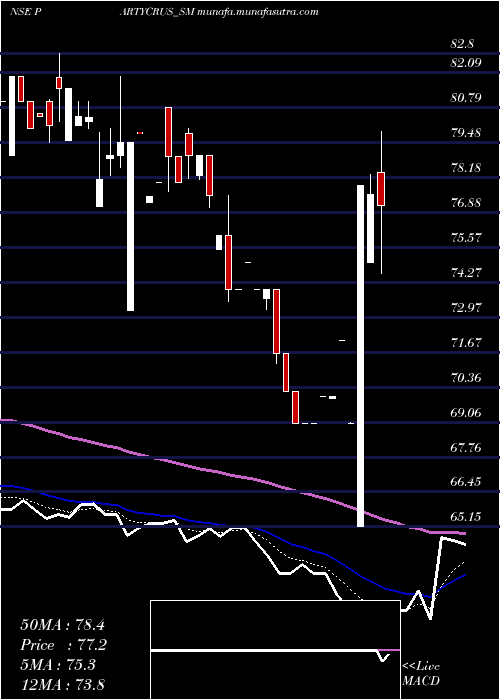Click the 50MA : 78.4 readout

pos(62,625)
